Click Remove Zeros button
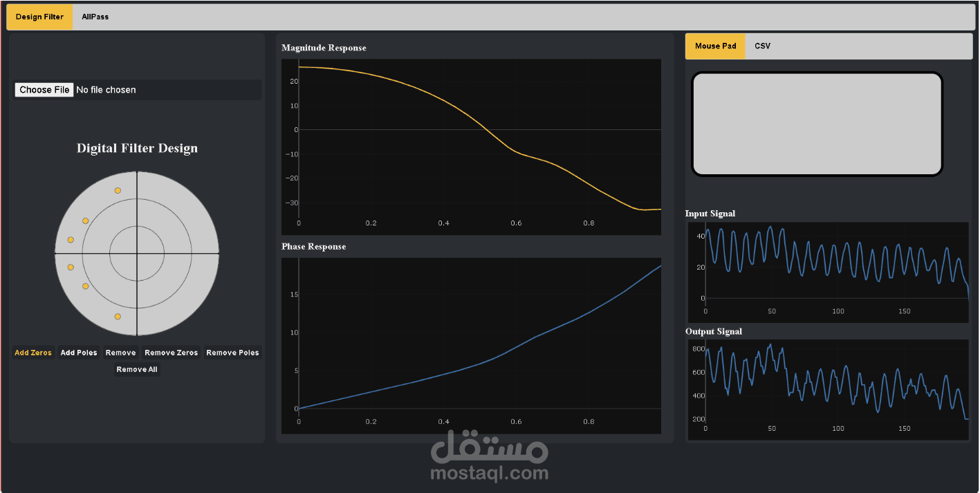Viewport: 980px width, 493px height. coord(171,353)
